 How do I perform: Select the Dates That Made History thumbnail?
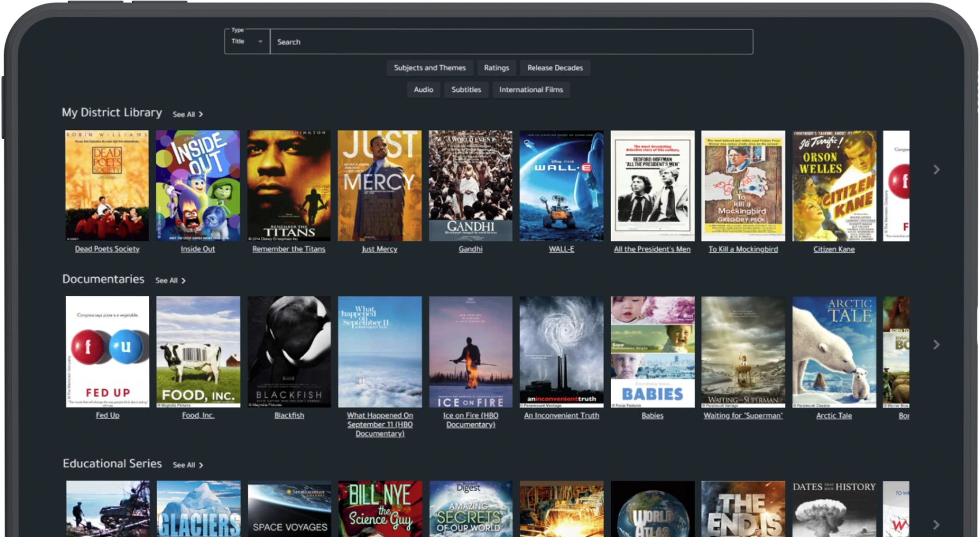(x=834, y=509)
